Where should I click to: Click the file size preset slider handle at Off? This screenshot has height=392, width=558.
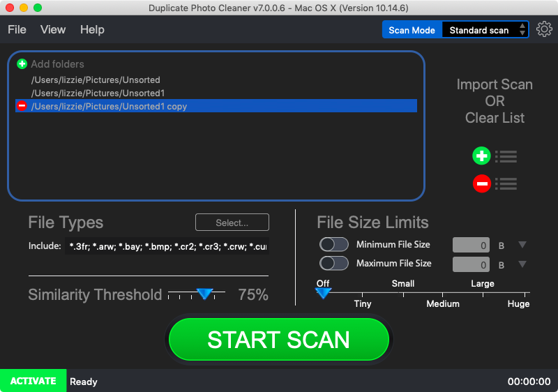[323, 293]
